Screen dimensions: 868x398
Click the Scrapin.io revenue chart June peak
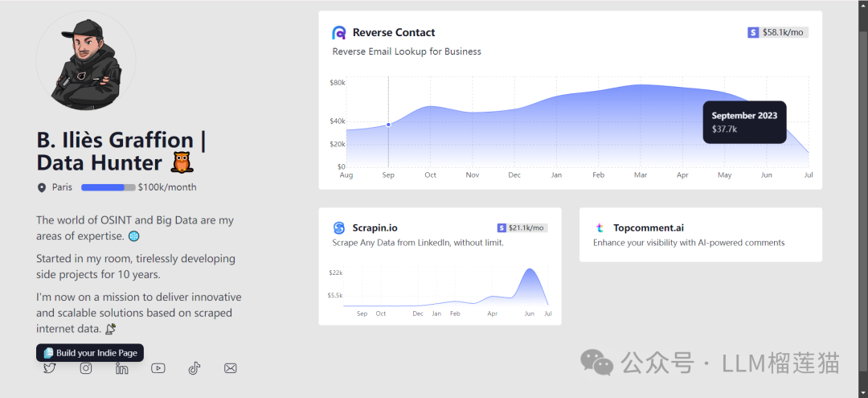[530, 269]
